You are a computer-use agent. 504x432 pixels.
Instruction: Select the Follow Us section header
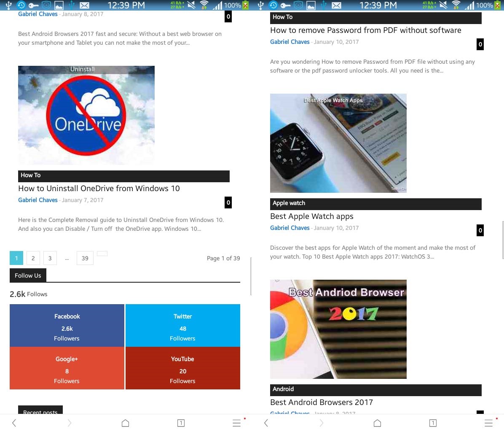28,275
